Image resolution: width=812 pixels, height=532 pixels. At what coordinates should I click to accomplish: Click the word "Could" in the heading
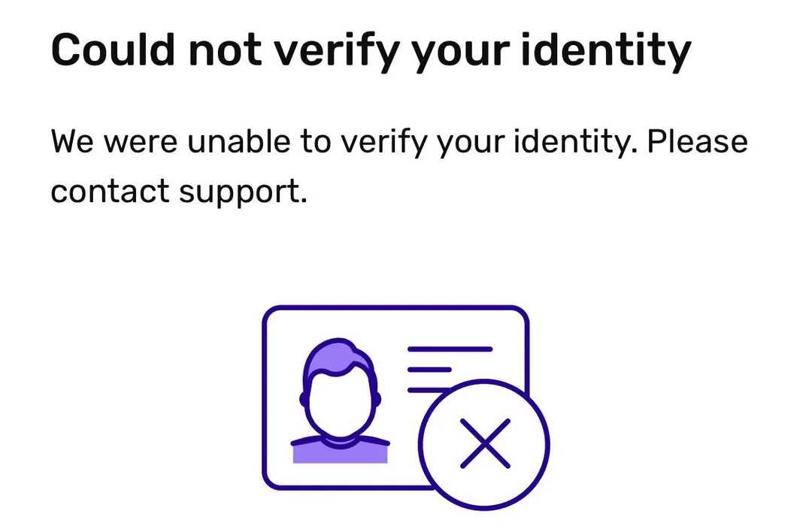pos(114,50)
